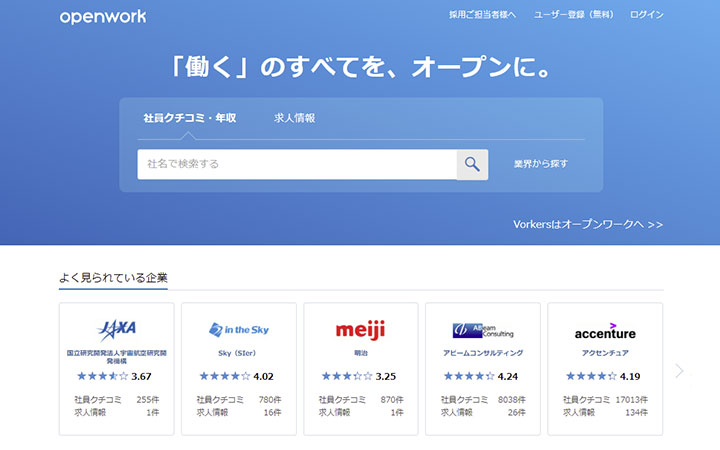Click the magnifying glass search button
720x450 pixels.
pos(472,164)
